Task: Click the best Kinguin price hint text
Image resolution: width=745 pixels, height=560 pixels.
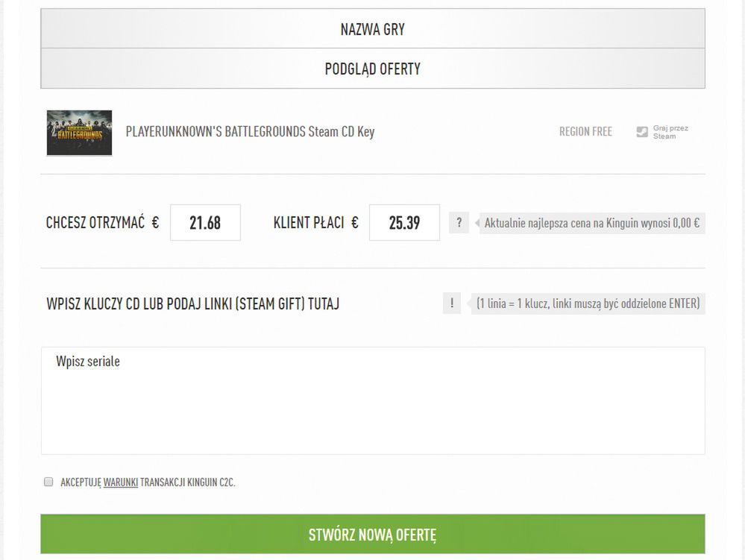Action: (x=591, y=223)
